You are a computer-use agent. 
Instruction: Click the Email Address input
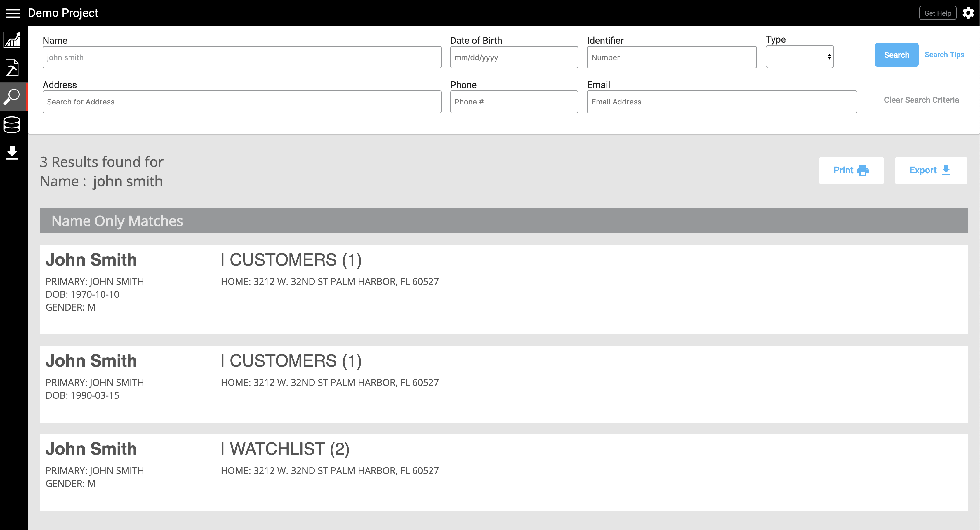[x=721, y=102]
